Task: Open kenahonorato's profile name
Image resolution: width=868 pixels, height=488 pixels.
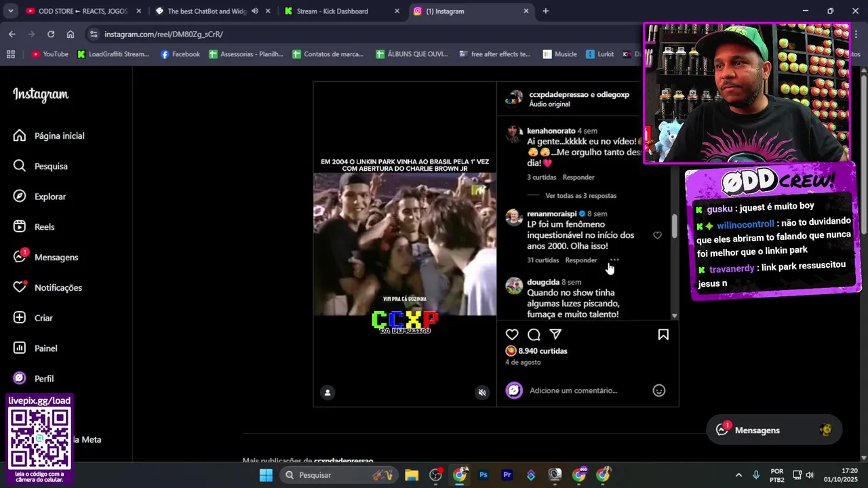Action: coord(551,131)
